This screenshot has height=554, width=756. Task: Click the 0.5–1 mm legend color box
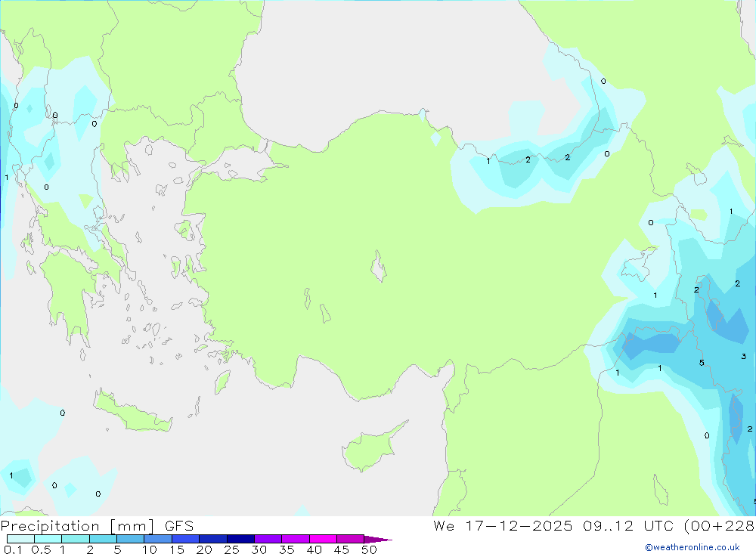point(48,539)
